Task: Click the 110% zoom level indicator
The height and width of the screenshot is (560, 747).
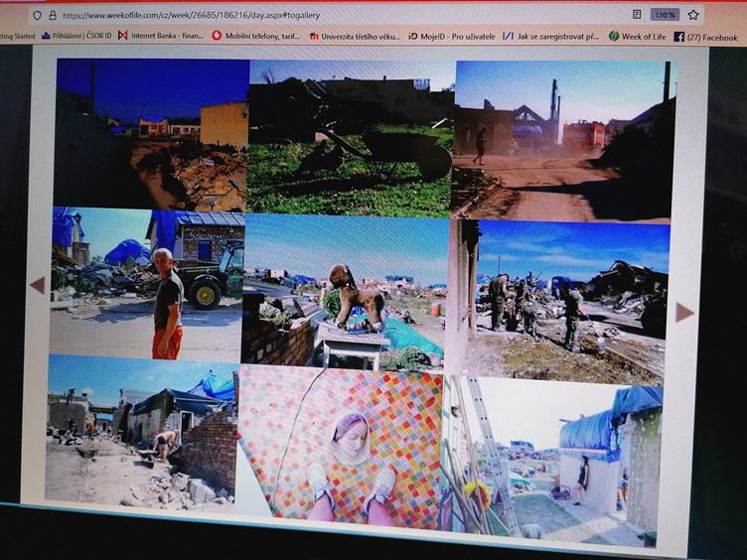Action: 666,15
